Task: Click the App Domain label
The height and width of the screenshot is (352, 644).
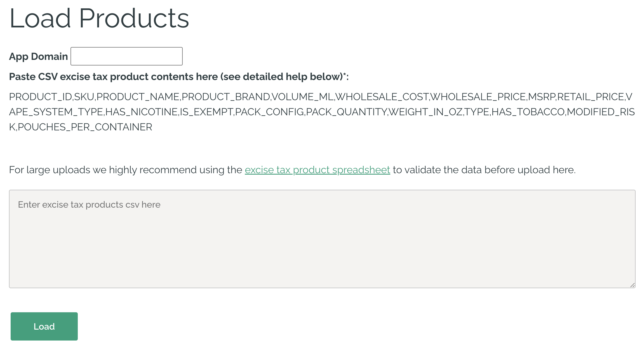Action: pos(38,57)
